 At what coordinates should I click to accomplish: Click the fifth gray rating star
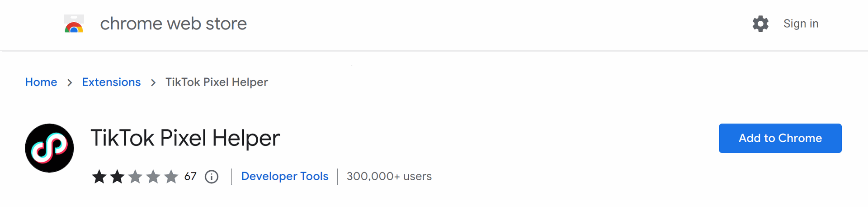pyautogui.click(x=171, y=176)
